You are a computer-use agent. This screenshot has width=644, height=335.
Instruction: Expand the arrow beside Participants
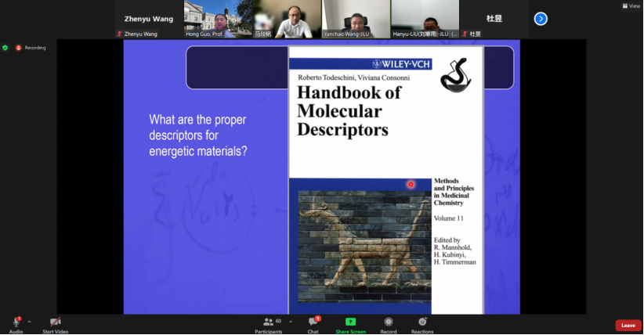291,321
